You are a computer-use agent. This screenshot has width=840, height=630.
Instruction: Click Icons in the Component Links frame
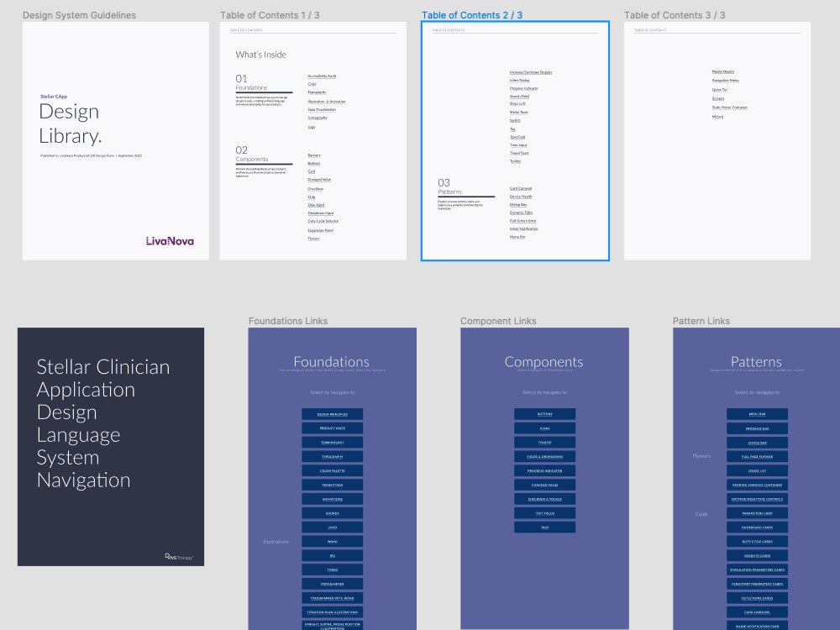coord(545,428)
